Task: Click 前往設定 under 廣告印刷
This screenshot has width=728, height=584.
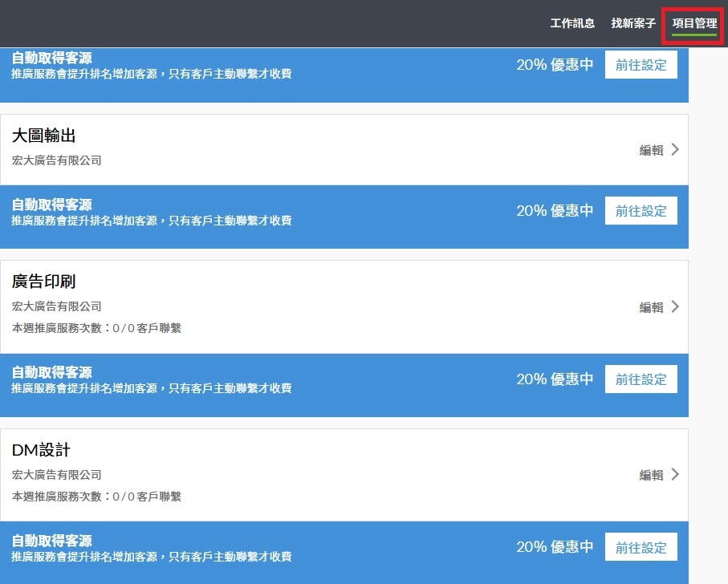Action: point(641,379)
